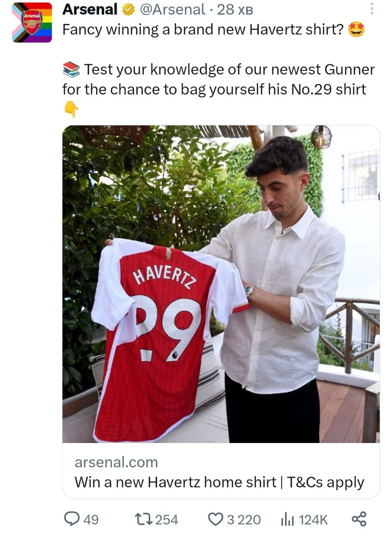Click the 3 220 likes count

(243, 520)
